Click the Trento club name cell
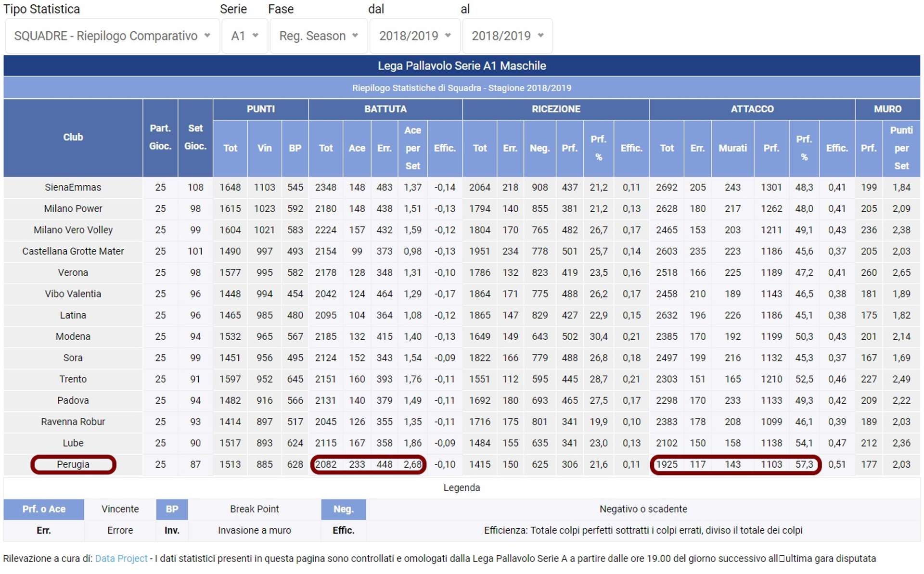Image resolution: width=924 pixels, height=574 pixels. (73, 379)
